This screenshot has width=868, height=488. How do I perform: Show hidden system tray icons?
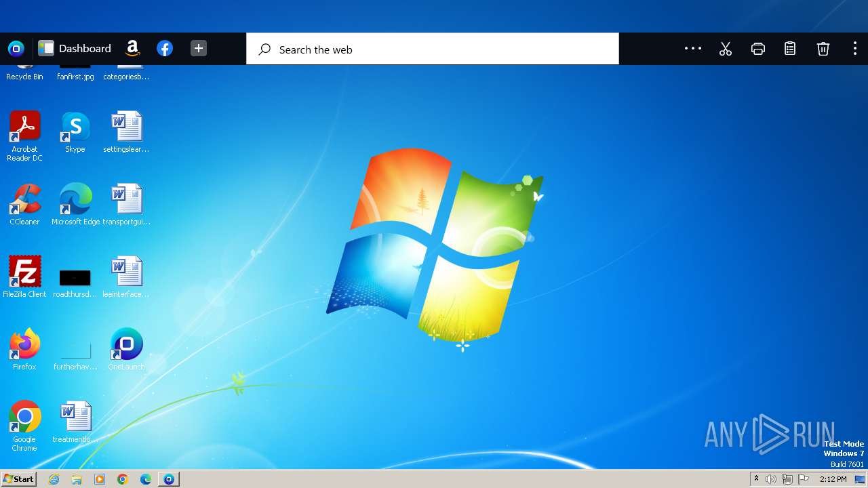tap(757, 479)
